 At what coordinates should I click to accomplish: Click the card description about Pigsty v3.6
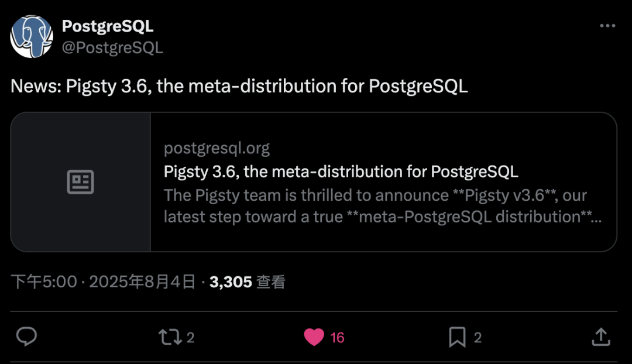(383, 206)
